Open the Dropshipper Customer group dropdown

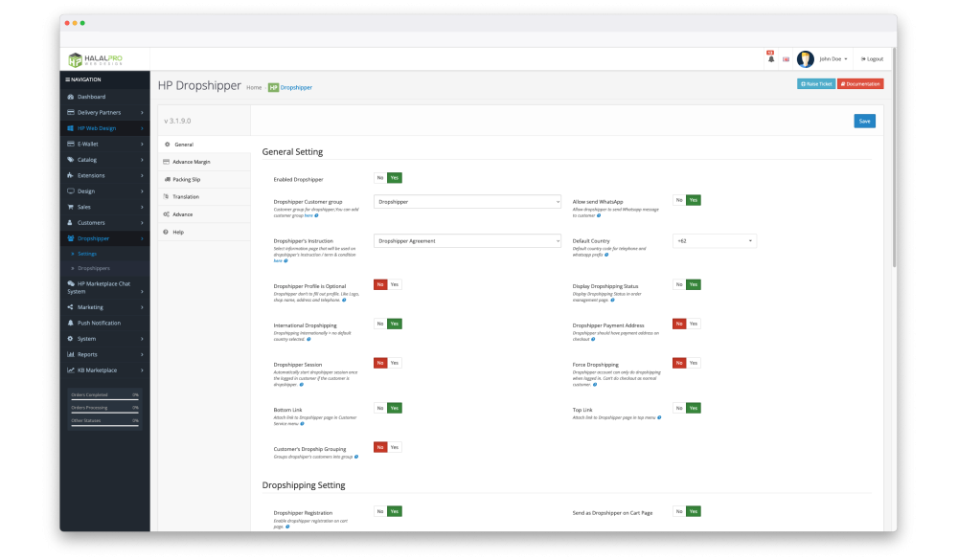point(468,202)
